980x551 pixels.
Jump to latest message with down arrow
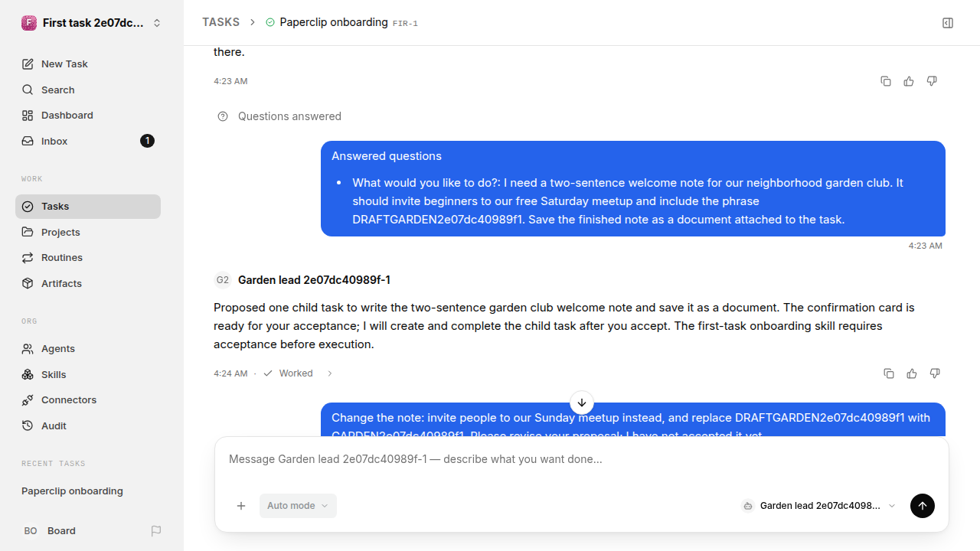pos(582,403)
